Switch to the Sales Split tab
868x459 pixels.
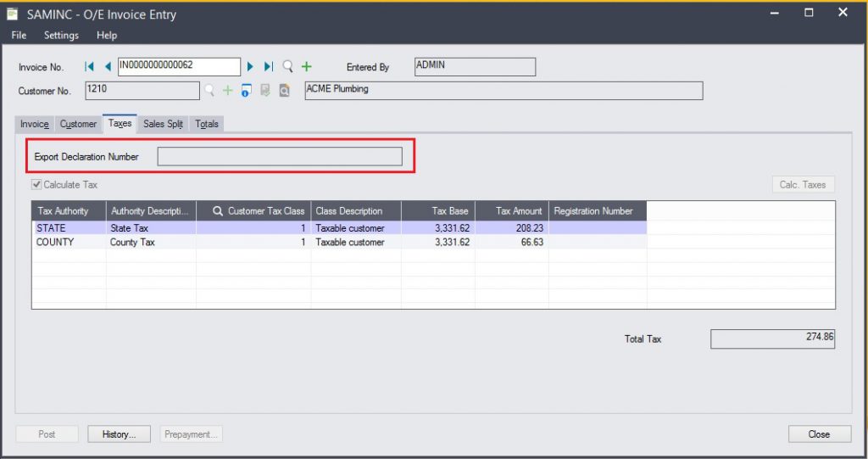pyautogui.click(x=163, y=124)
